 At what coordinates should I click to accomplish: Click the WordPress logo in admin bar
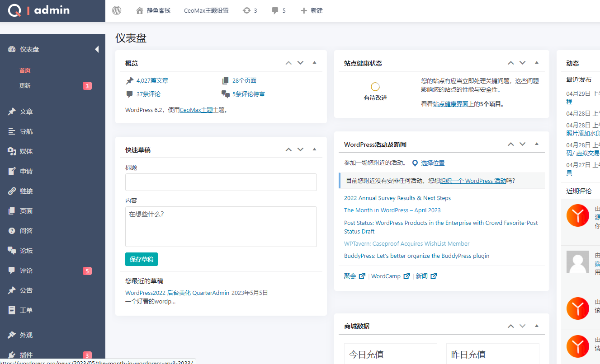[x=117, y=10]
